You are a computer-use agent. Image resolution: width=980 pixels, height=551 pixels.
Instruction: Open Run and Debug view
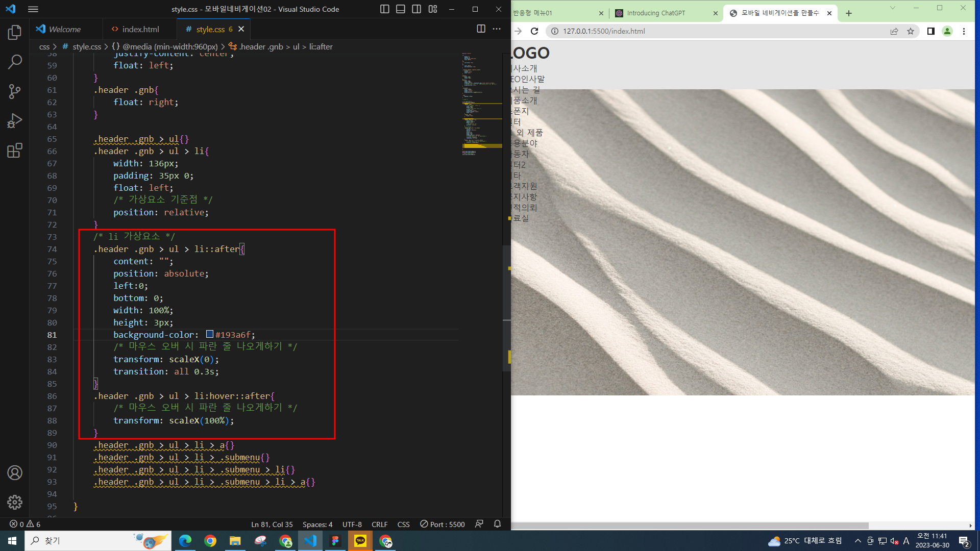coord(15,121)
